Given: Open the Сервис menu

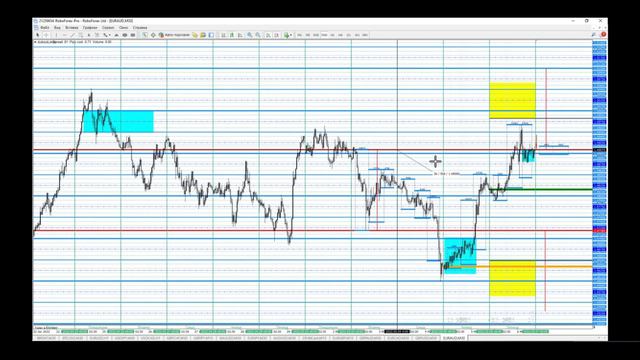Looking at the screenshot, I should point(108,28).
